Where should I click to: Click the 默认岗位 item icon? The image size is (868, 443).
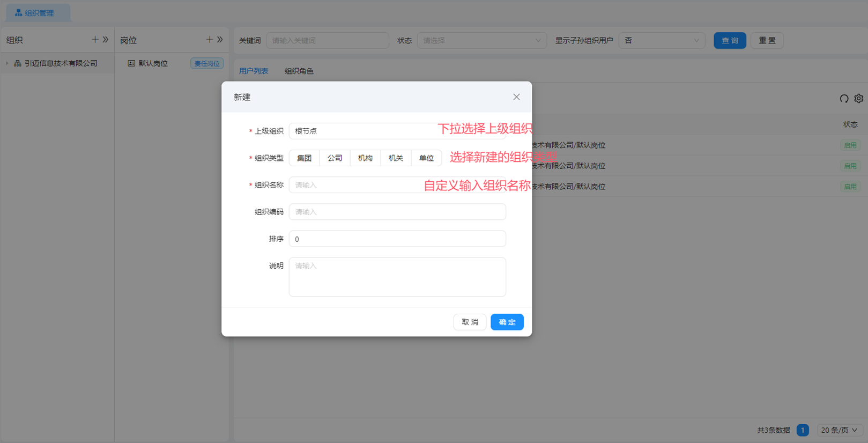tap(131, 63)
